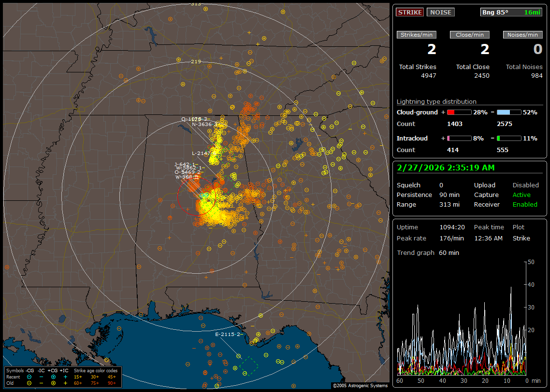Select the Close/min rate label
Viewport: 550px width, 392px height.
[x=470, y=35]
